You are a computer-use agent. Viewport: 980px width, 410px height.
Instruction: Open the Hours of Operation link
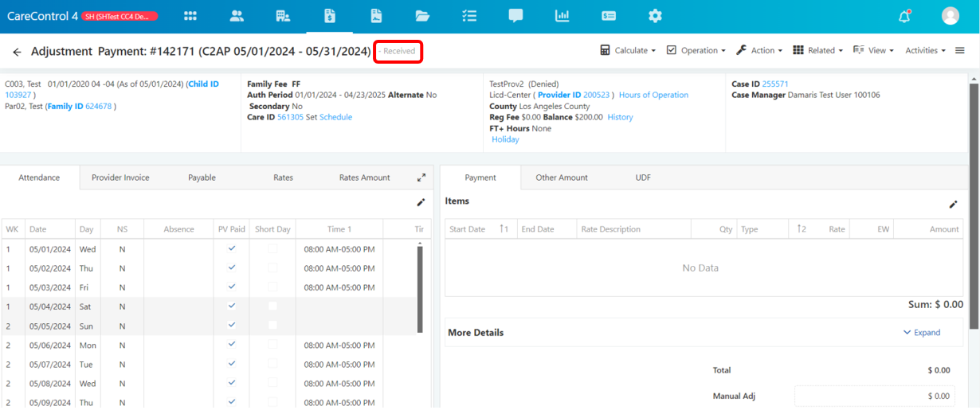click(x=653, y=95)
